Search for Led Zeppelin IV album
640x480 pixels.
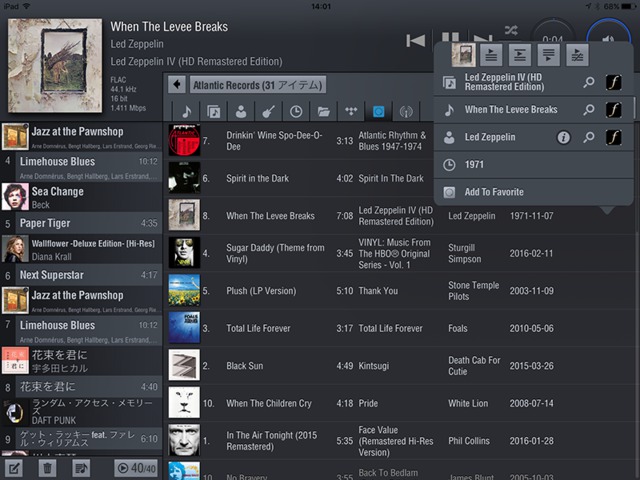pyautogui.click(x=589, y=82)
